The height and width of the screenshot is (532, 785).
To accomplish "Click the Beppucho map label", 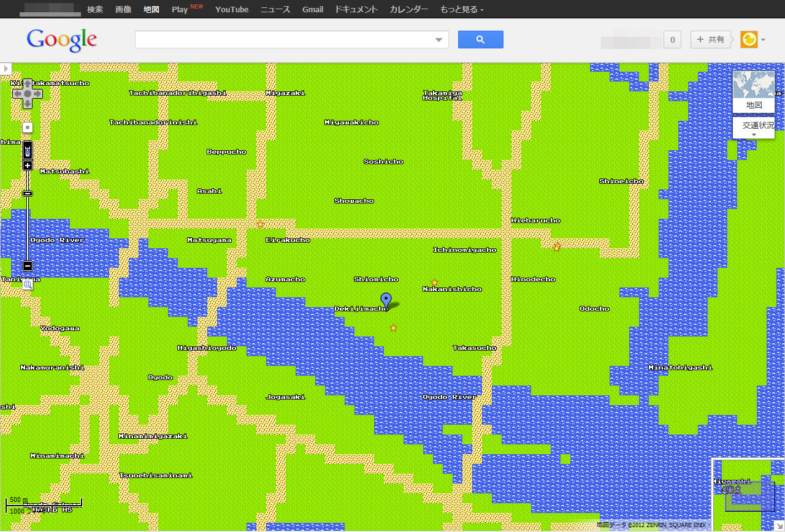I will coord(227,152).
